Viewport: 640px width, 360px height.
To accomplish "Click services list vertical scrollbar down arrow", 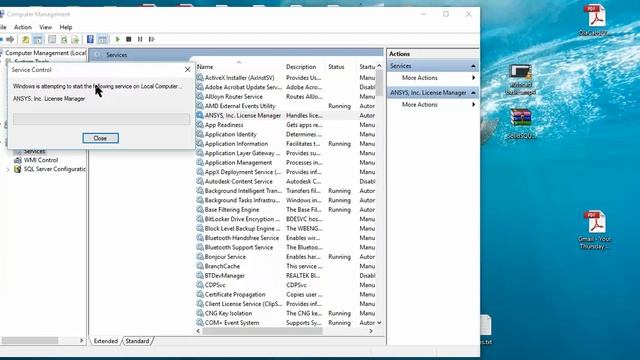I will [380, 322].
